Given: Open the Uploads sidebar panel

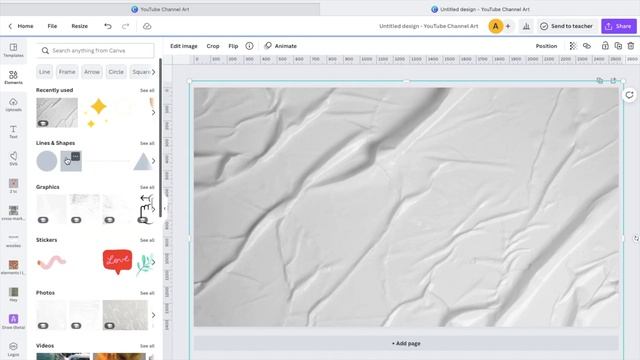Looking at the screenshot, I should (x=13, y=104).
